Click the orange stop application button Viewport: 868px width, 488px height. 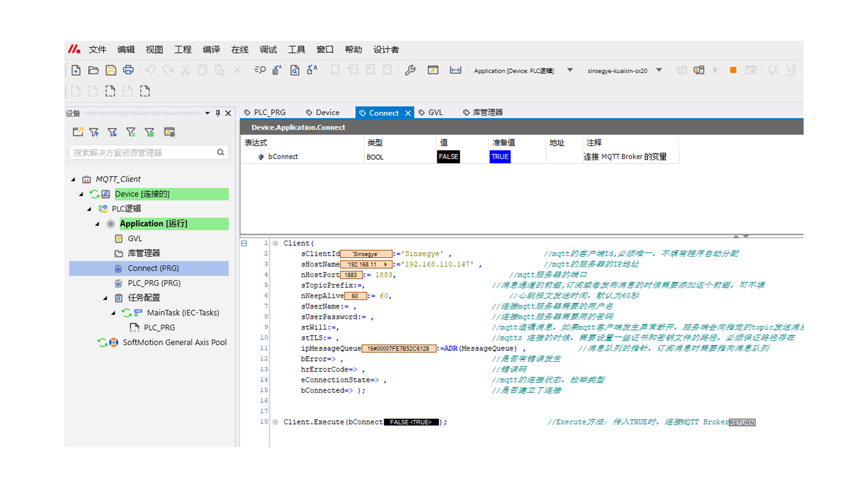733,70
